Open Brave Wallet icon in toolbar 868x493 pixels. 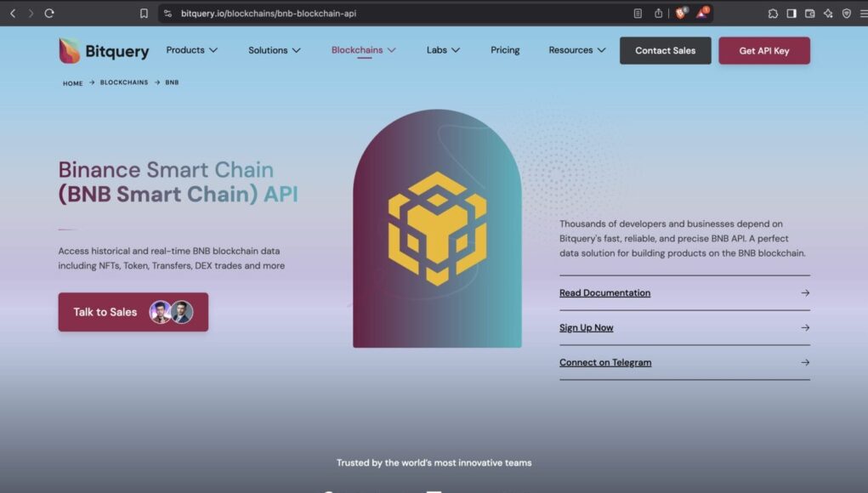point(809,14)
